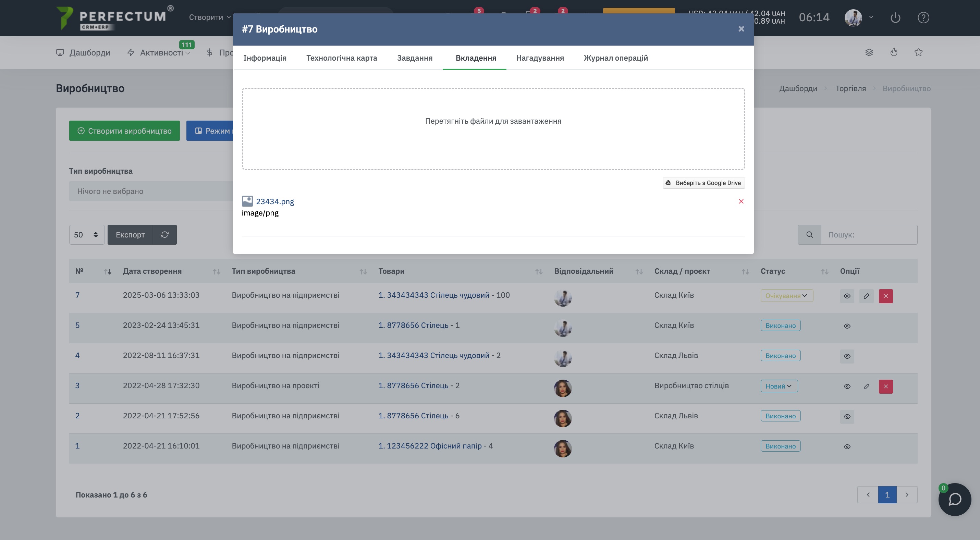Open the Очікування status dropdown for row 7
980x540 pixels.
pyautogui.click(x=787, y=295)
